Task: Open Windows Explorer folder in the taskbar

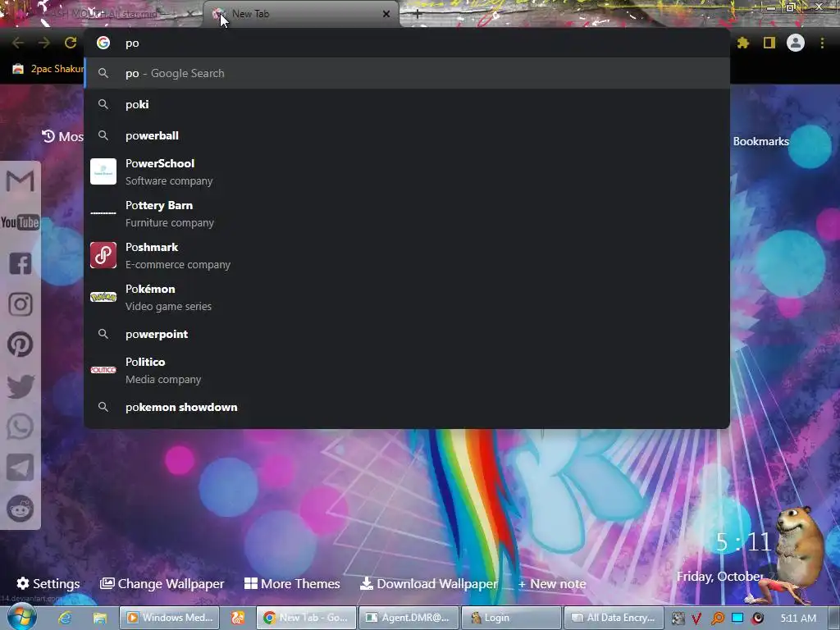Action: click(x=99, y=618)
